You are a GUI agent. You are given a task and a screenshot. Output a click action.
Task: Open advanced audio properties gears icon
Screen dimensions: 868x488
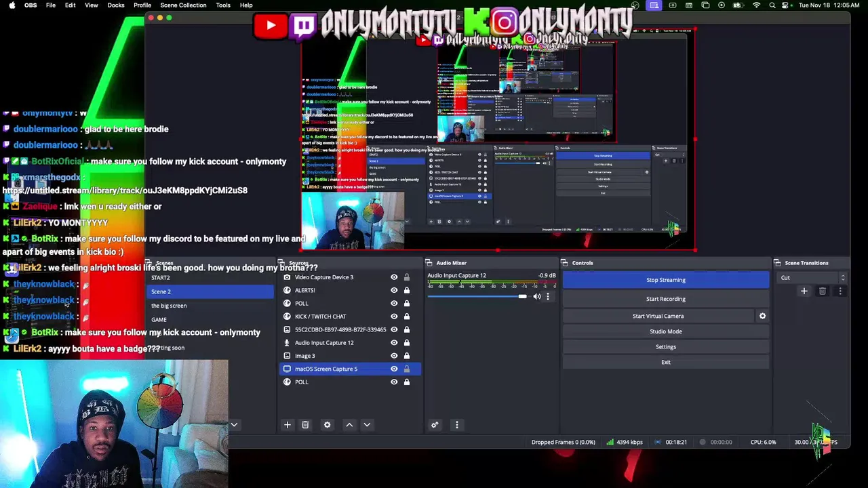click(435, 425)
